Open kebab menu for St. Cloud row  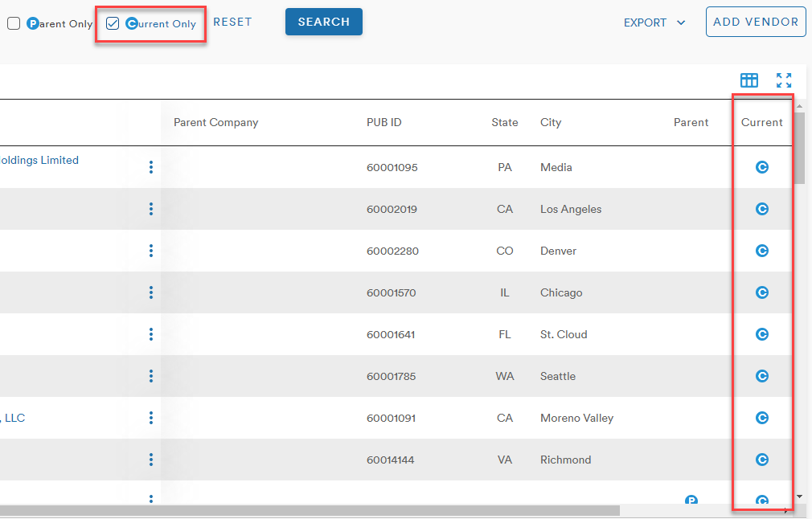pyautogui.click(x=150, y=334)
